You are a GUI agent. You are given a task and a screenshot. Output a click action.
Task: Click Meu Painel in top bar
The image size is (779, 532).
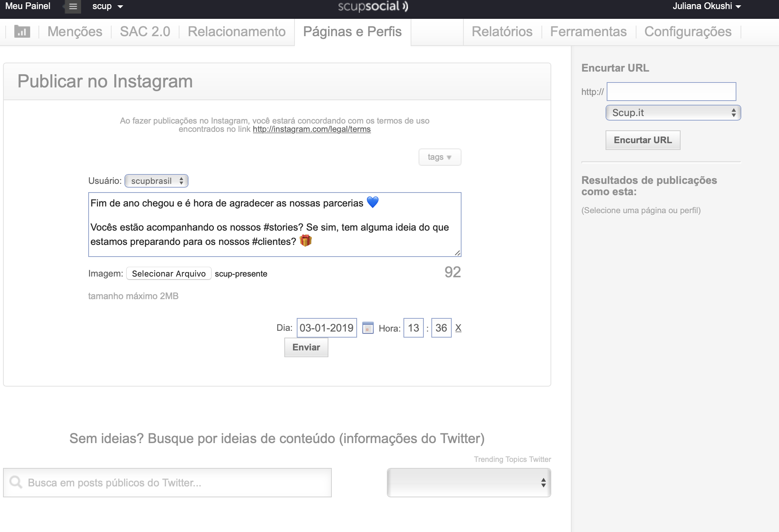pyautogui.click(x=28, y=6)
